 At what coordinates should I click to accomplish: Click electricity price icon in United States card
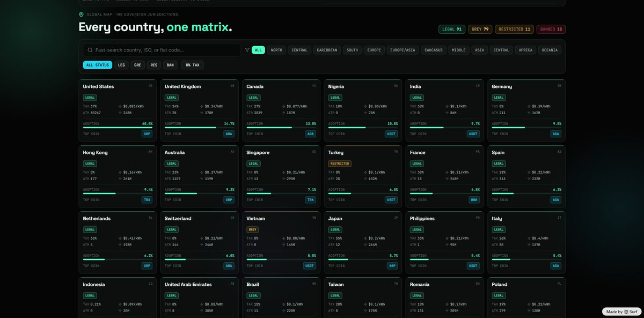tap(120, 106)
